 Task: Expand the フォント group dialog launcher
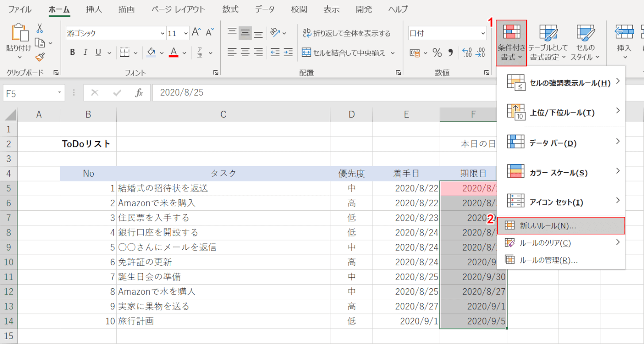coord(215,73)
